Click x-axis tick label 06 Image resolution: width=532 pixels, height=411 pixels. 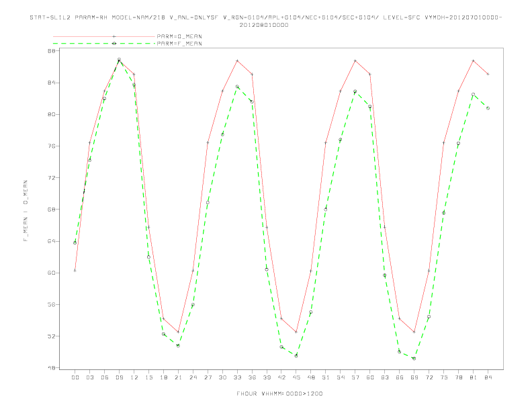click(x=105, y=377)
